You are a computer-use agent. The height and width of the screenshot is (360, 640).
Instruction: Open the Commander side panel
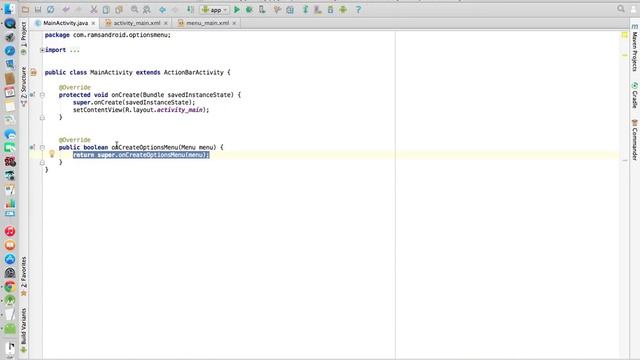tap(635, 140)
